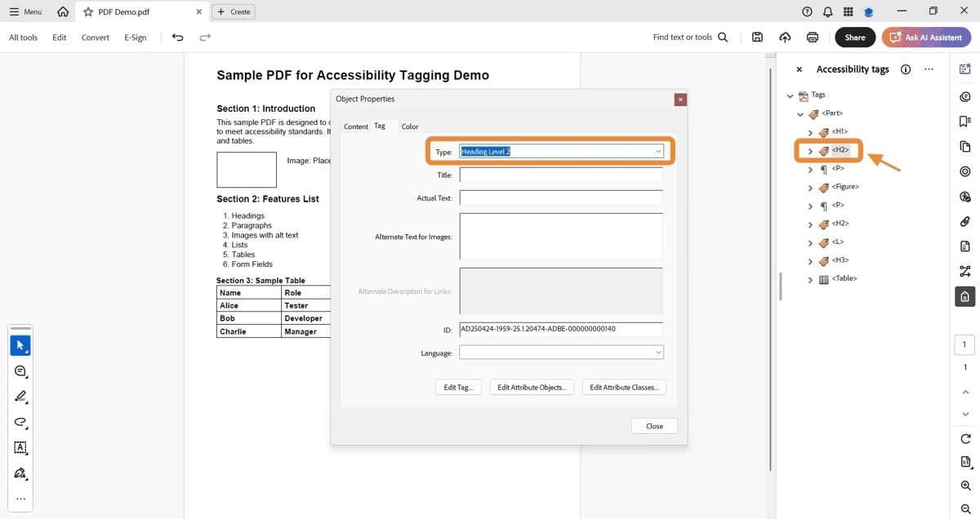This screenshot has width=980, height=519.
Task: Select the arrow selection tool
Action: tap(20, 344)
